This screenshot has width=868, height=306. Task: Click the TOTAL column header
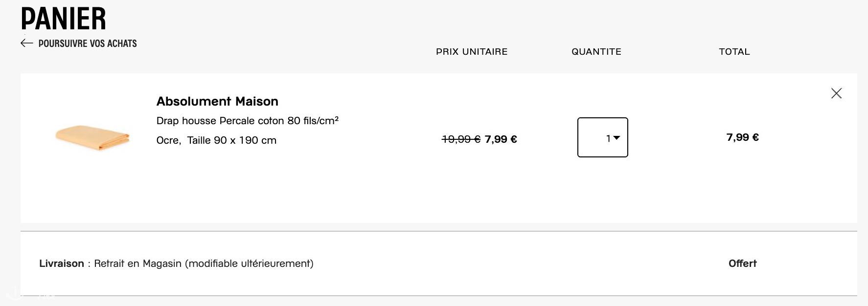pos(734,52)
